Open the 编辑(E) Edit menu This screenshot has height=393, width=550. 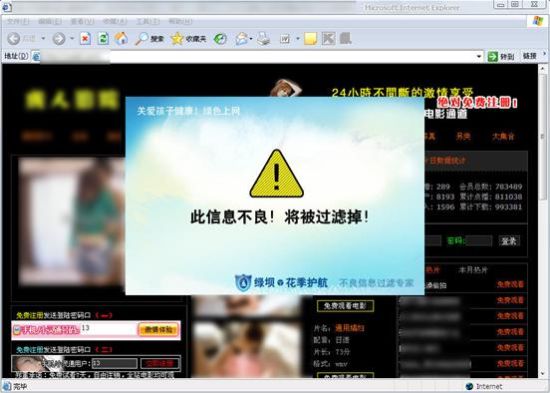click(x=50, y=21)
